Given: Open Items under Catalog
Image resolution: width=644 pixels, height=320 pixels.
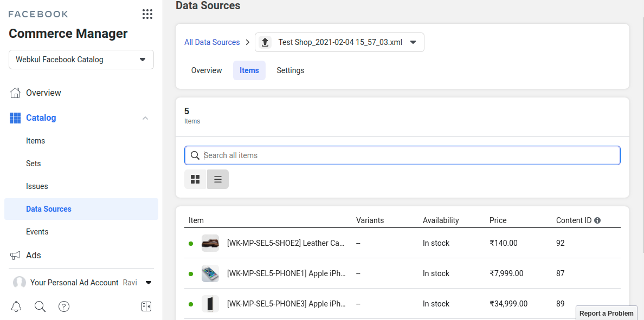Looking at the screenshot, I should tap(35, 141).
